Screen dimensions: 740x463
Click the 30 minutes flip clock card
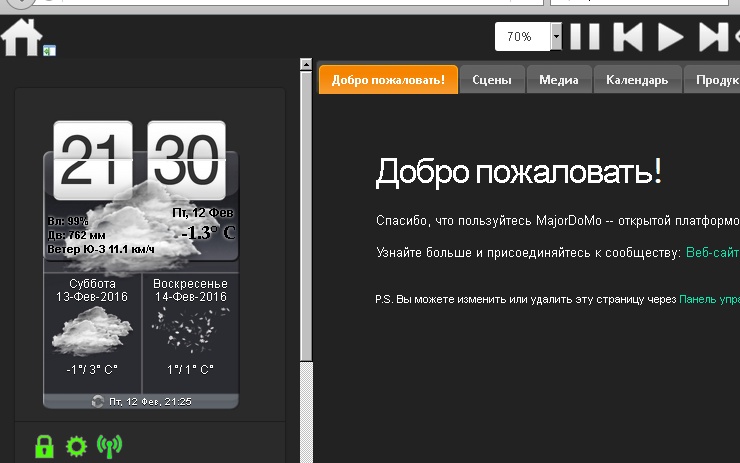click(186, 160)
